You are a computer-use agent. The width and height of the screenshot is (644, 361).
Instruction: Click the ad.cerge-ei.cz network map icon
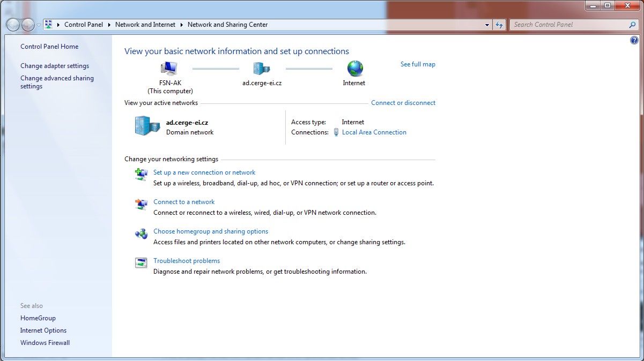(261, 69)
